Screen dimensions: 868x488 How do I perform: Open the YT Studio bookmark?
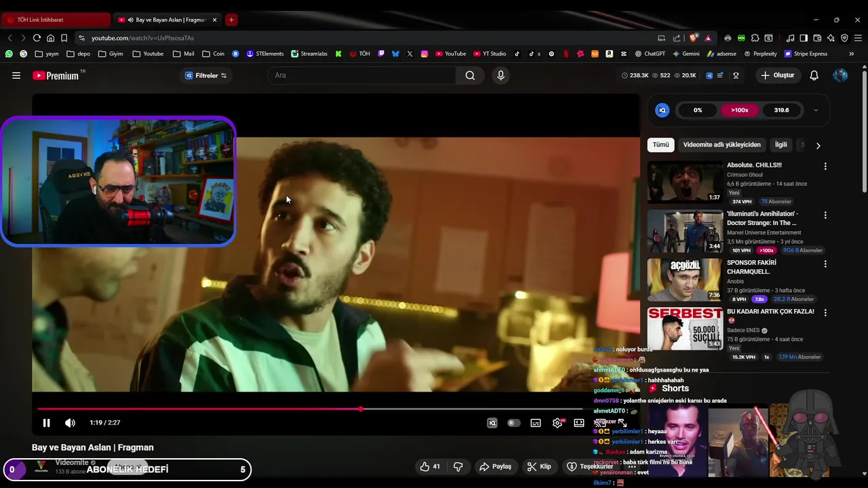pyautogui.click(x=490, y=54)
